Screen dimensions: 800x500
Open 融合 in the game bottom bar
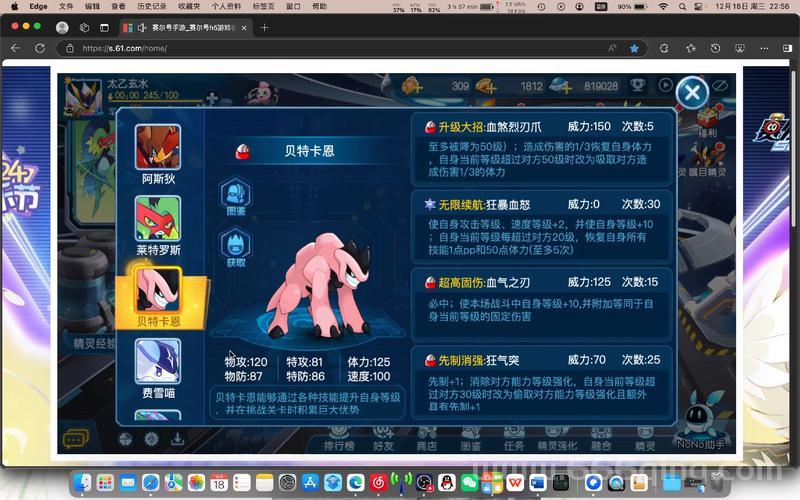click(x=601, y=440)
